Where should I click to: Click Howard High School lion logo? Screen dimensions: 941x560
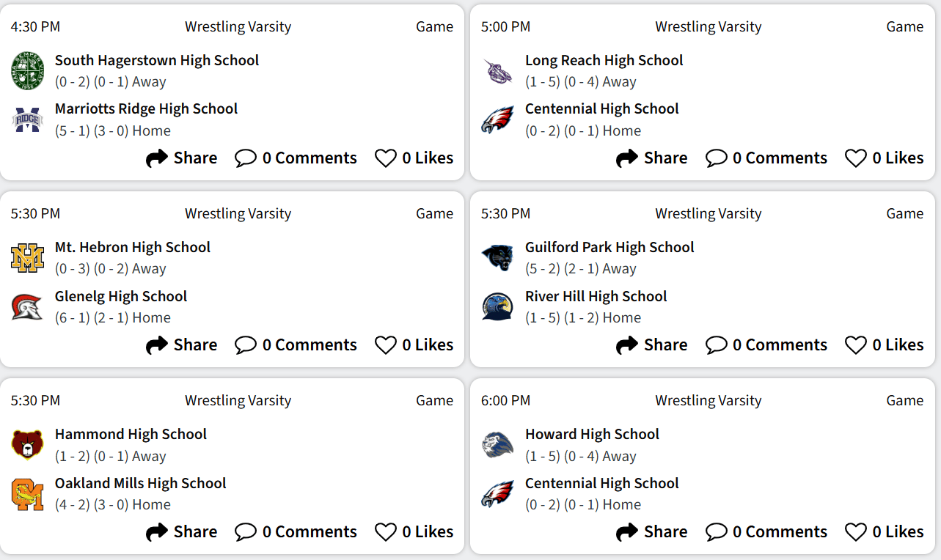[x=497, y=445]
